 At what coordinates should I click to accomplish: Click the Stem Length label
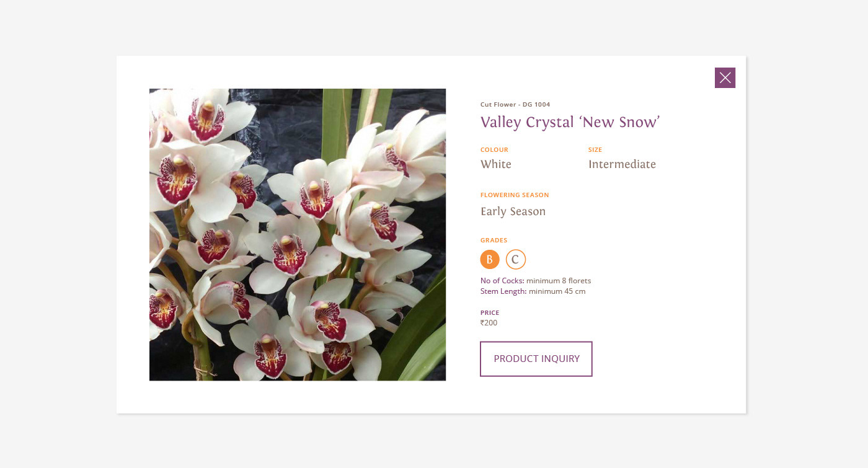(x=503, y=291)
